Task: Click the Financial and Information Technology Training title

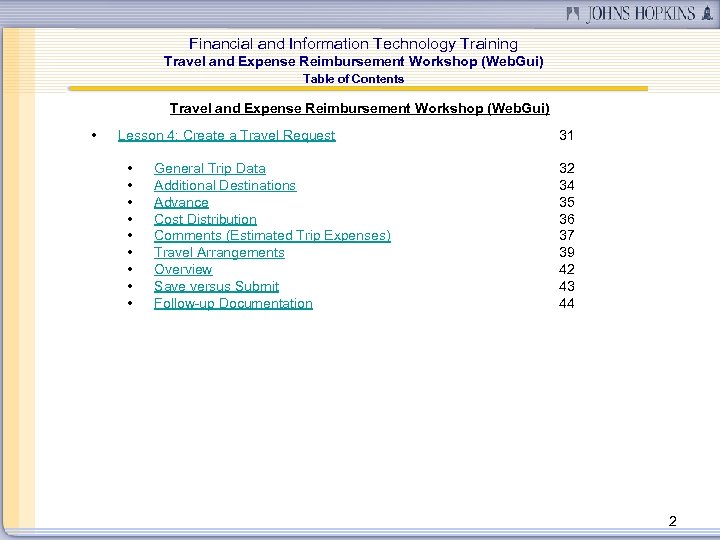Action: 353,44
